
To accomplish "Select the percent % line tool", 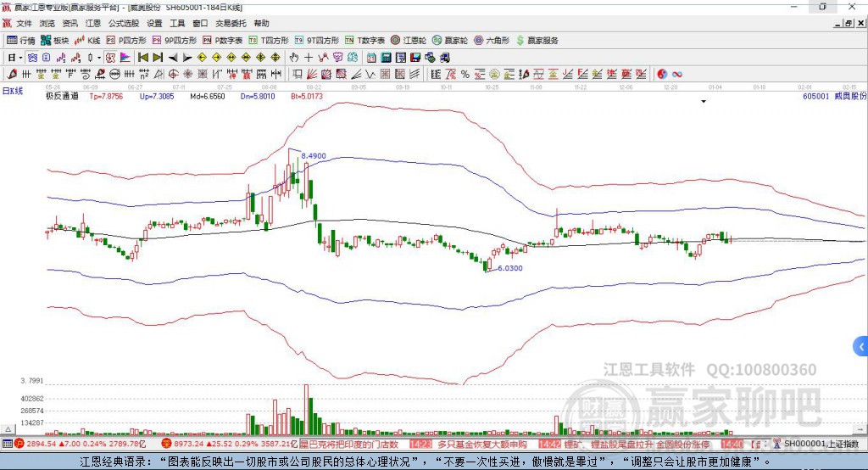I will (465, 74).
